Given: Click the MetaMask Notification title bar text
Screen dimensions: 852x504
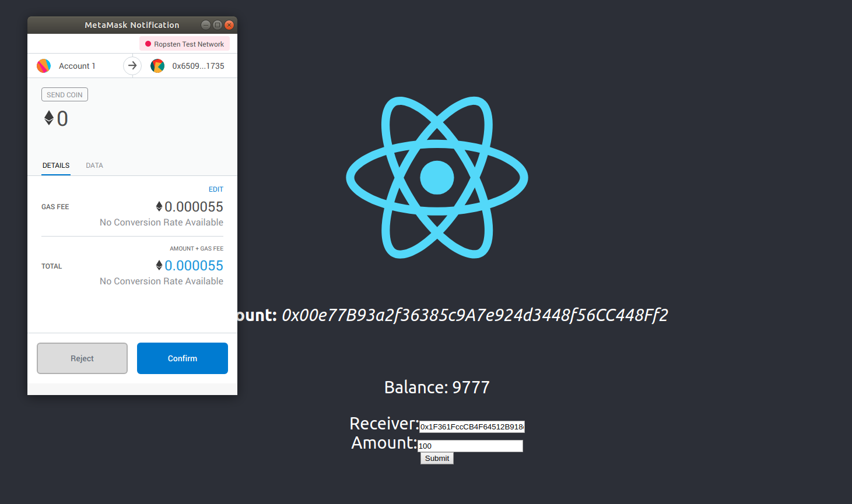Looking at the screenshot, I should click(x=132, y=25).
